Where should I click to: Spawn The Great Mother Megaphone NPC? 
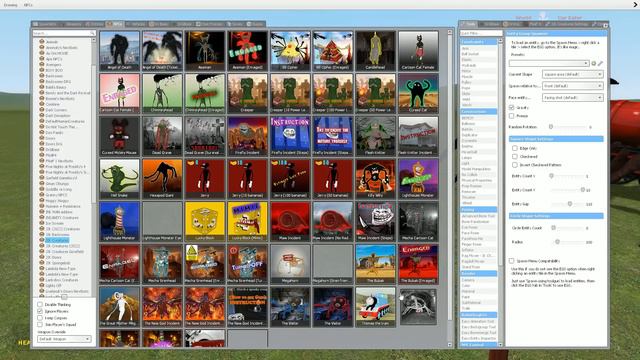pyautogui.click(x=119, y=307)
